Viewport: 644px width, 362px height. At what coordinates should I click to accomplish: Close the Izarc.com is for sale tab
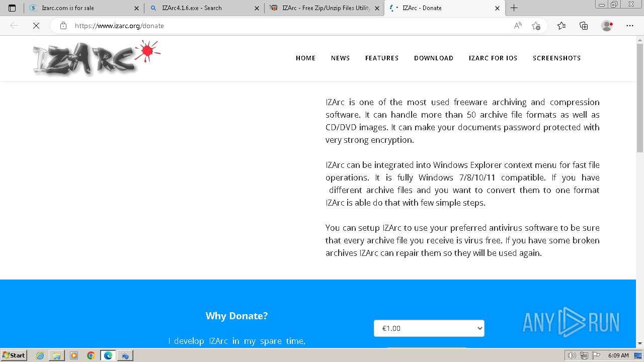pyautogui.click(x=136, y=8)
